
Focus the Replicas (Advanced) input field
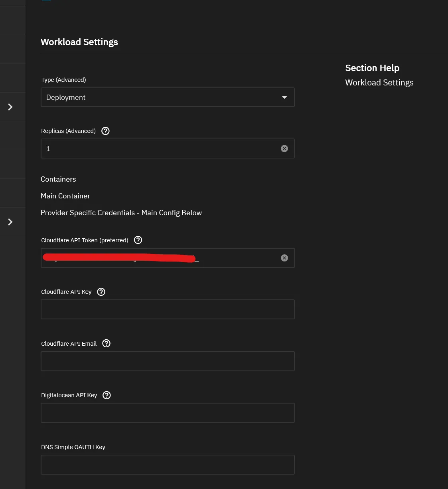[x=160, y=148]
